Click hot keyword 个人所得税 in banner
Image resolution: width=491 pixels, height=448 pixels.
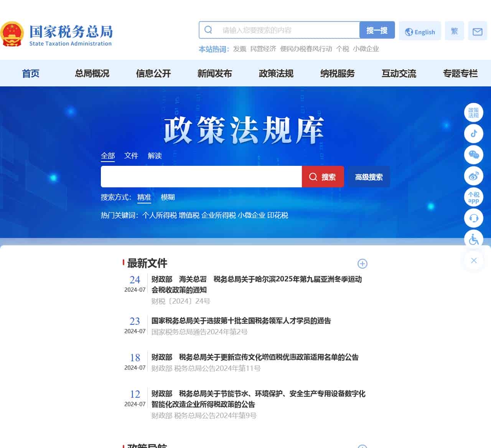[x=160, y=215]
